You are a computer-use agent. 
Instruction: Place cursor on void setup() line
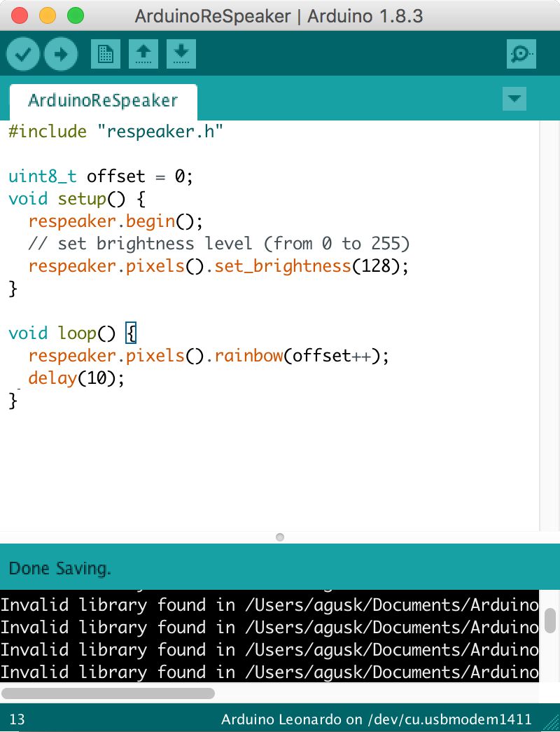pos(78,199)
